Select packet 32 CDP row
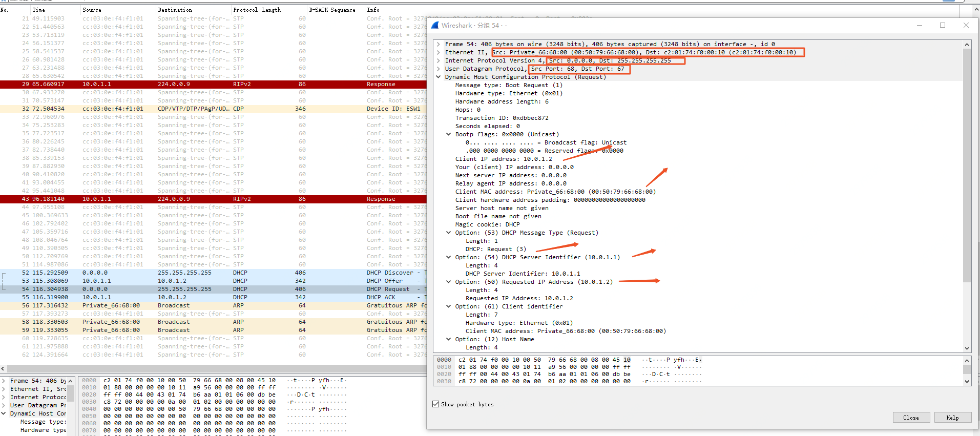This screenshot has width=980, height=436. [213, 109]
